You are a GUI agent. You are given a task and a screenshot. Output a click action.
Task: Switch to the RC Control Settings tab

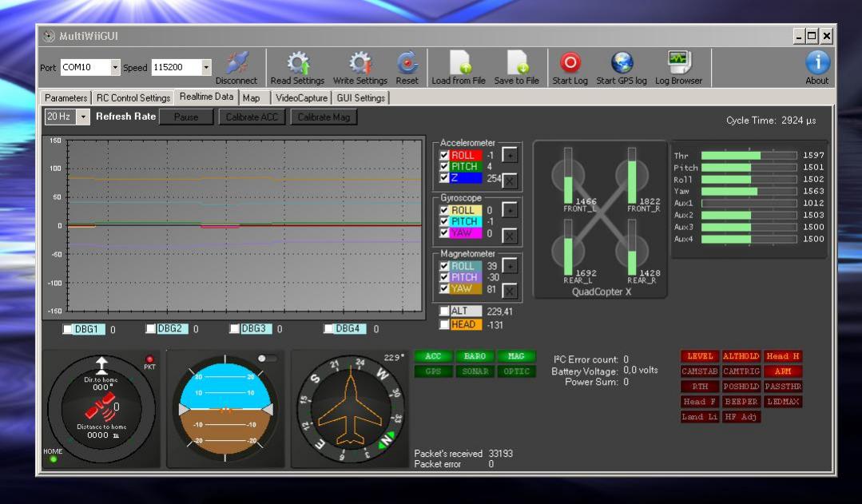(x=133, y=97)
